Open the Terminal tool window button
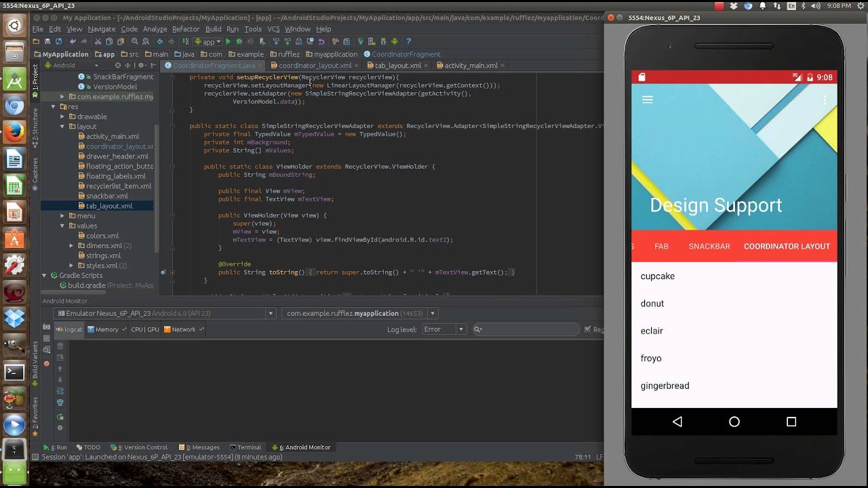 coord(245,447)
